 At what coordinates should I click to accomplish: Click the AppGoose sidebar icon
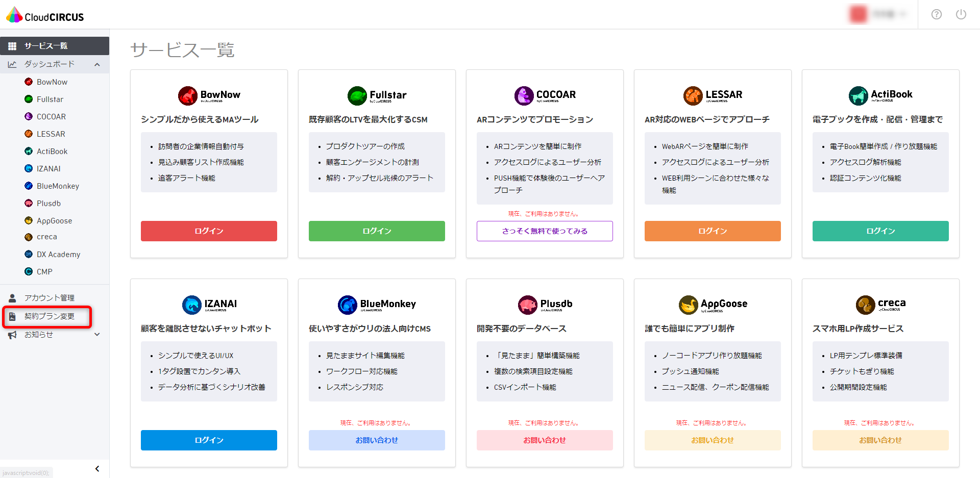coord(29,220)
